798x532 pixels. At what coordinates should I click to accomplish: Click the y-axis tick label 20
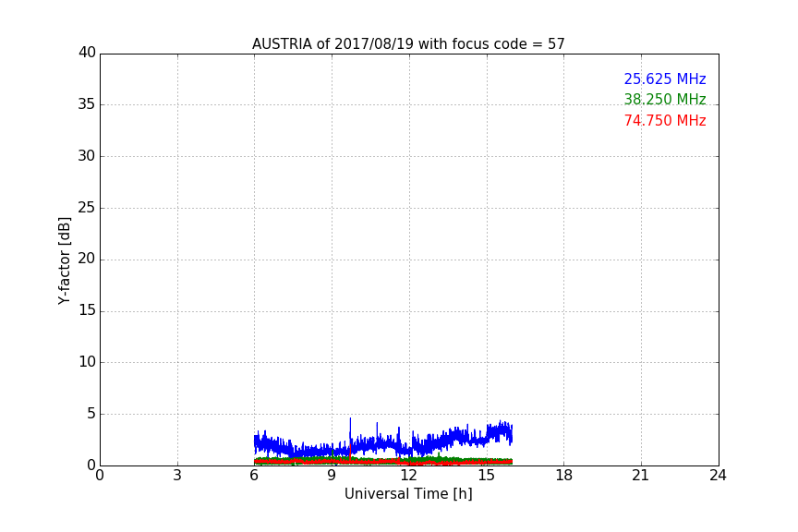click(87, 259)
